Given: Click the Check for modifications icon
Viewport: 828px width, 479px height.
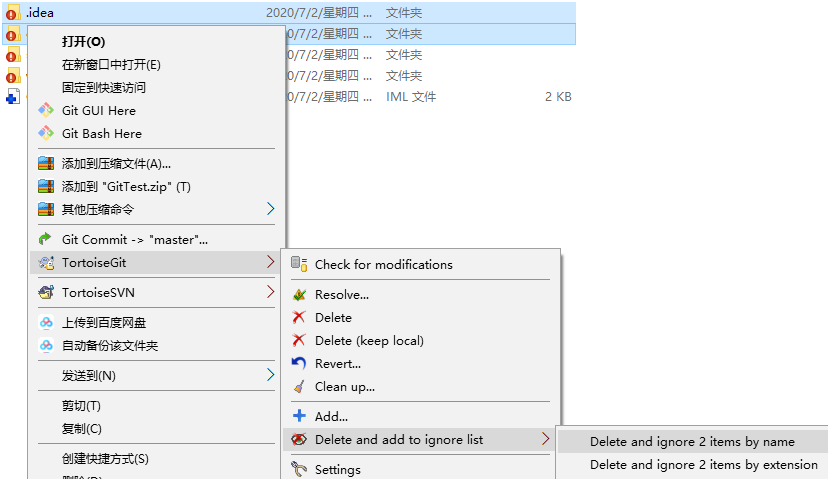Looking at the screenshot, I should pos(299,264).
